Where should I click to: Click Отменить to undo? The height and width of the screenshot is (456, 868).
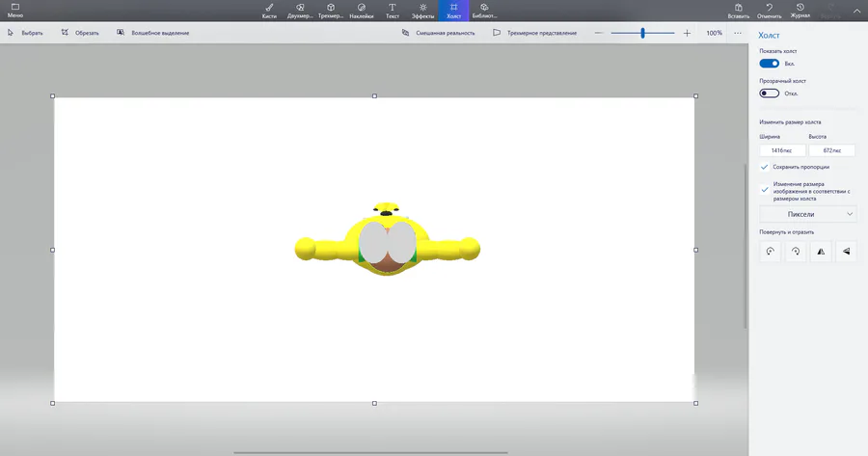[769, 11]
